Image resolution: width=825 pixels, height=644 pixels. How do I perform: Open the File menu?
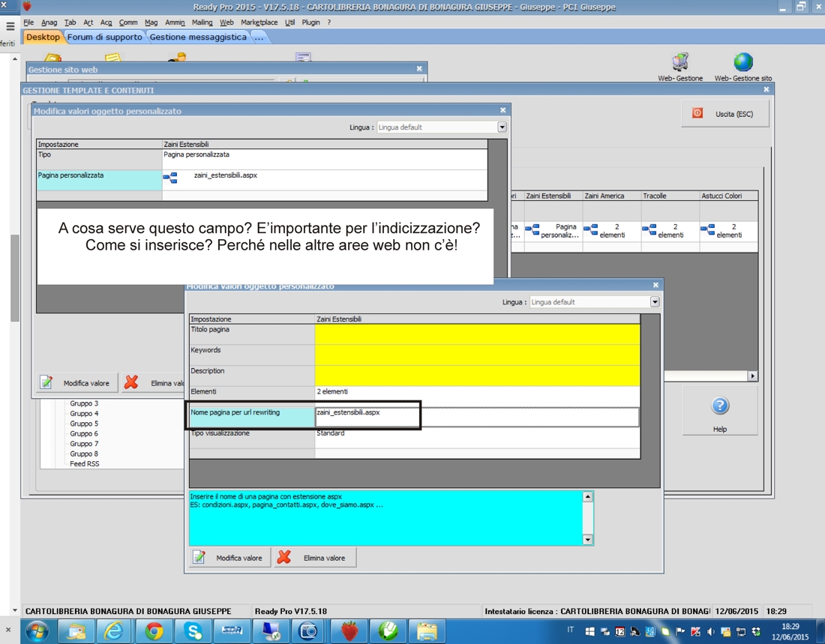pyautogui.click(x=28, y=22)
